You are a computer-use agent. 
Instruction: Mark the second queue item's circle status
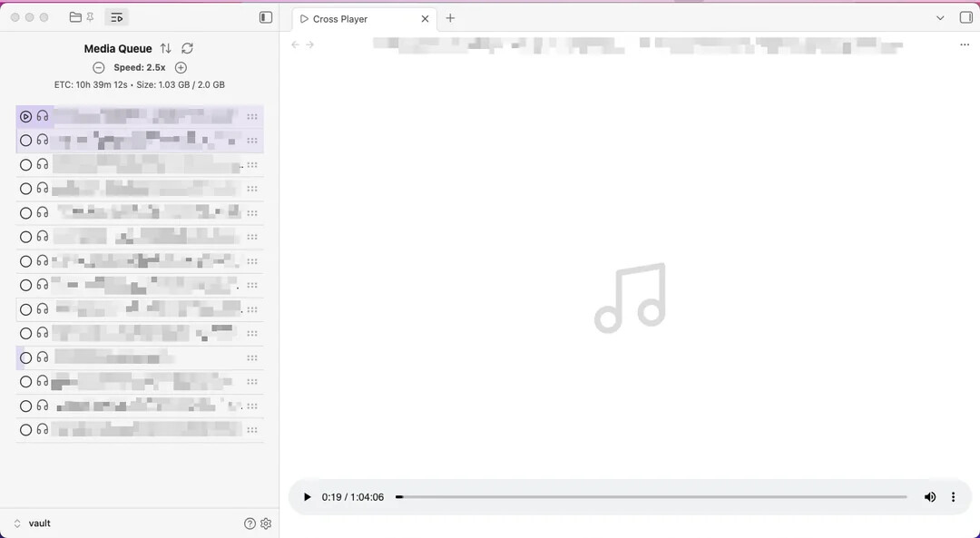pyautogui.click(x=25, y=141)
